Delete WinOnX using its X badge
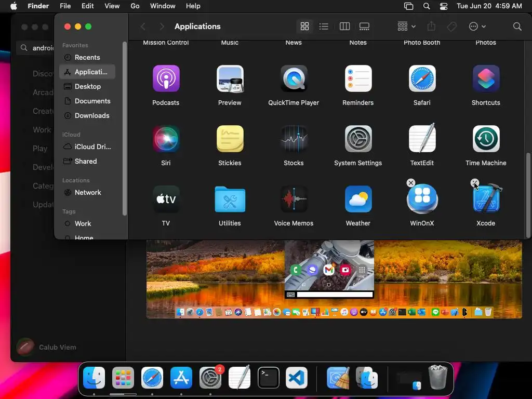Image resolution: width=532 pixels, height=399 pixels. tap(411, 183)
